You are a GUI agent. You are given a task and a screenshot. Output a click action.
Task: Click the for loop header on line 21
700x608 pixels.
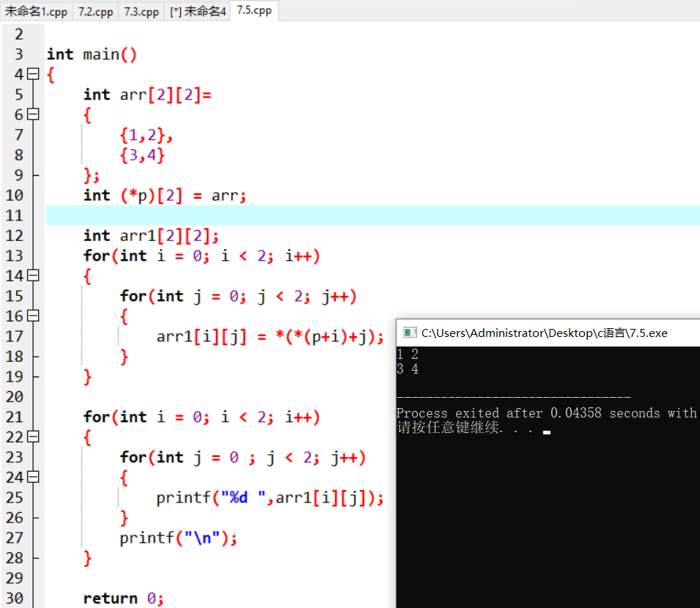202,417
